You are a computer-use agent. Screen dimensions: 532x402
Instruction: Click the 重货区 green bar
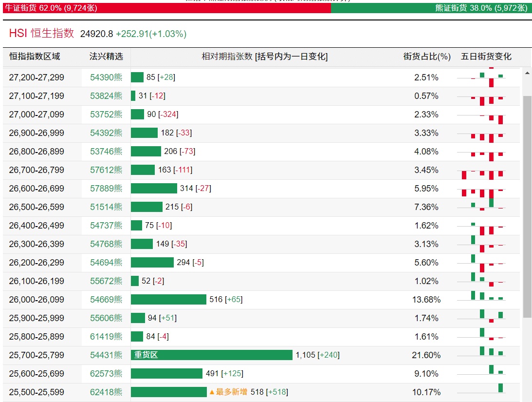coord(211,355)
